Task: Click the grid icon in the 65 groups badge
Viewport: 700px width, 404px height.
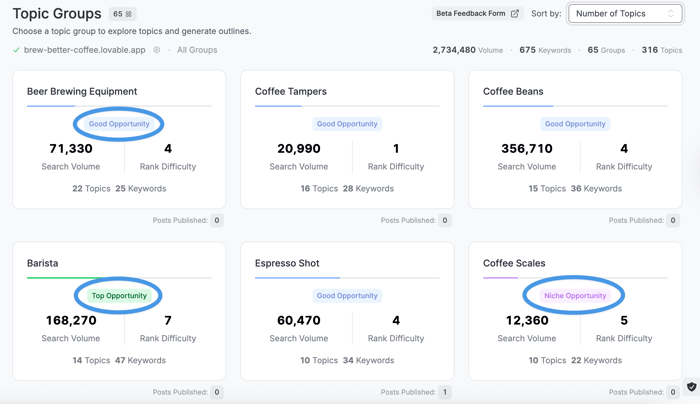Action: point(129,15)
